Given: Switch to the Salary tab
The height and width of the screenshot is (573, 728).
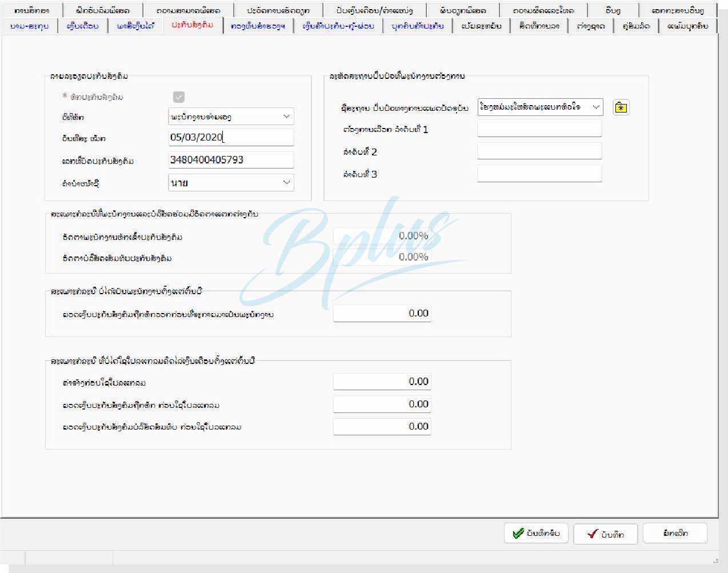Looking at the screenshot, I should [82, 26].
